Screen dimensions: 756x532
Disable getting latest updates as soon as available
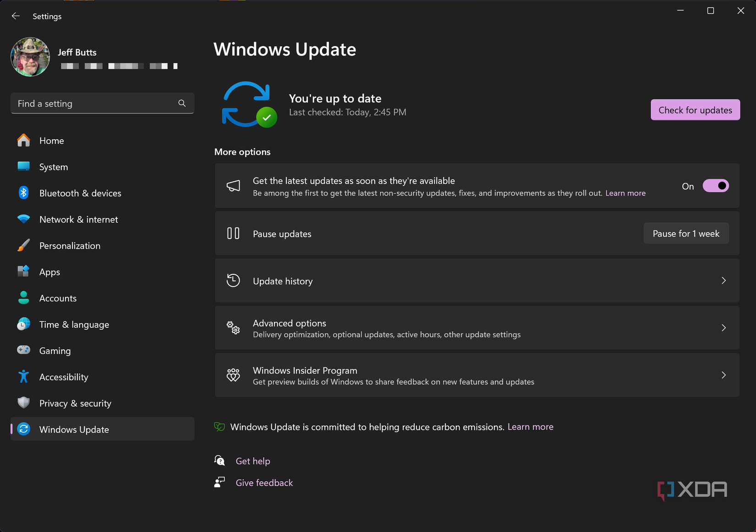point(716,185)
